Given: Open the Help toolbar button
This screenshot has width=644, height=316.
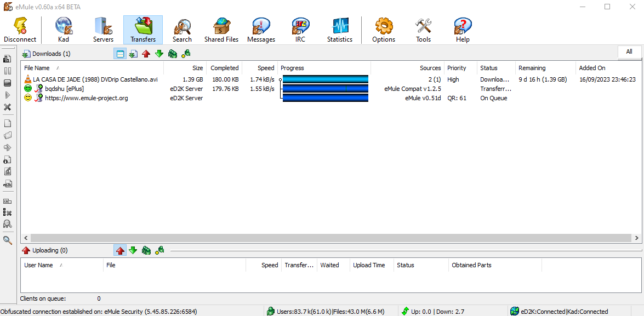Looking at the screenshot, I should (463, 30).
